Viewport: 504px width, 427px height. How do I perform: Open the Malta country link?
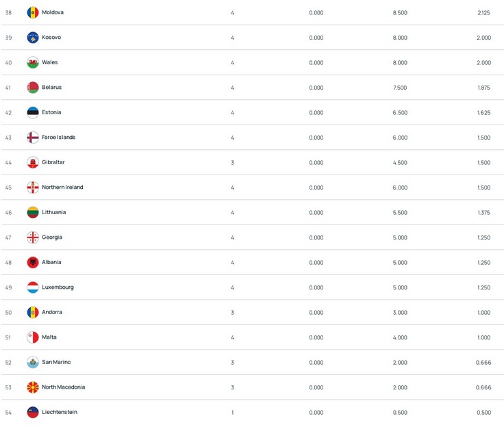pyautogui.click(x=49, y=337)
